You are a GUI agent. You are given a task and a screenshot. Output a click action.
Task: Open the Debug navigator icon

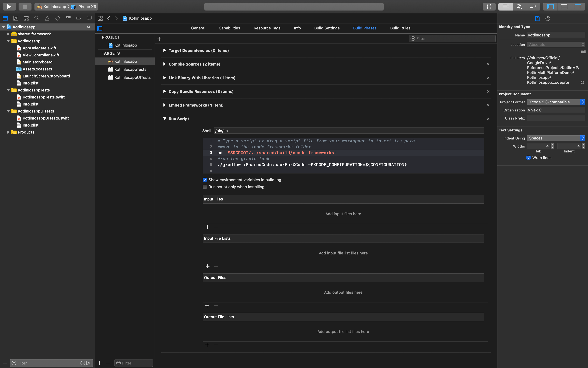coord(68,18)
